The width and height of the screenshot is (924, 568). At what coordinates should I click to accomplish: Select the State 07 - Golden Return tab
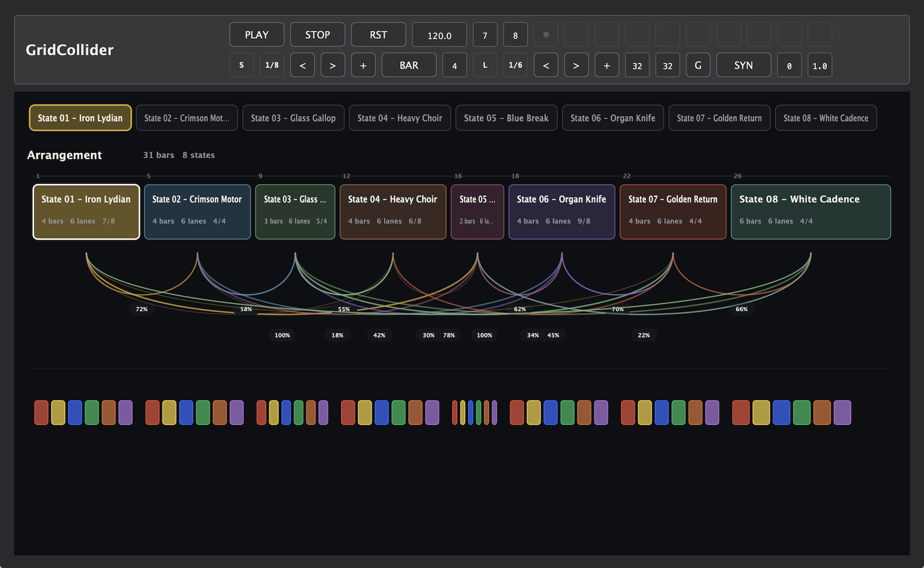click(x=719, y=118)
